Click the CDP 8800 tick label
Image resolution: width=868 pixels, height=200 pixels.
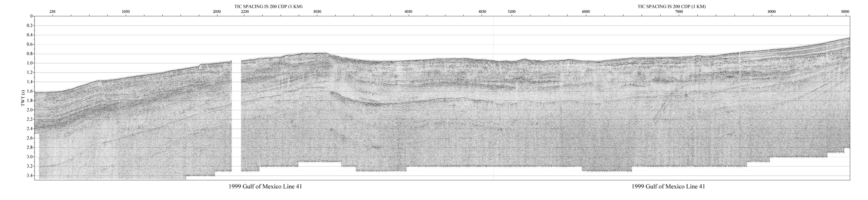click(x=845, y=12)
